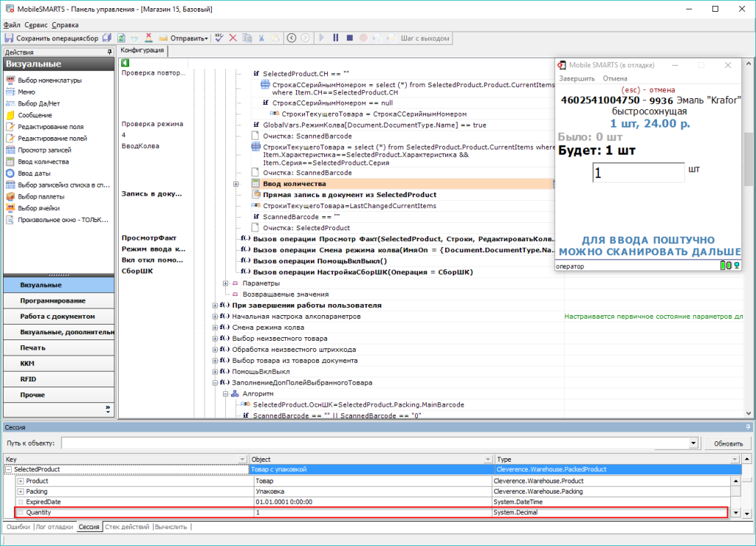The width and height of the screenshot is (756, 546).
Task: Expand the При завершении работы пользователя node
Action: point(215,305)
